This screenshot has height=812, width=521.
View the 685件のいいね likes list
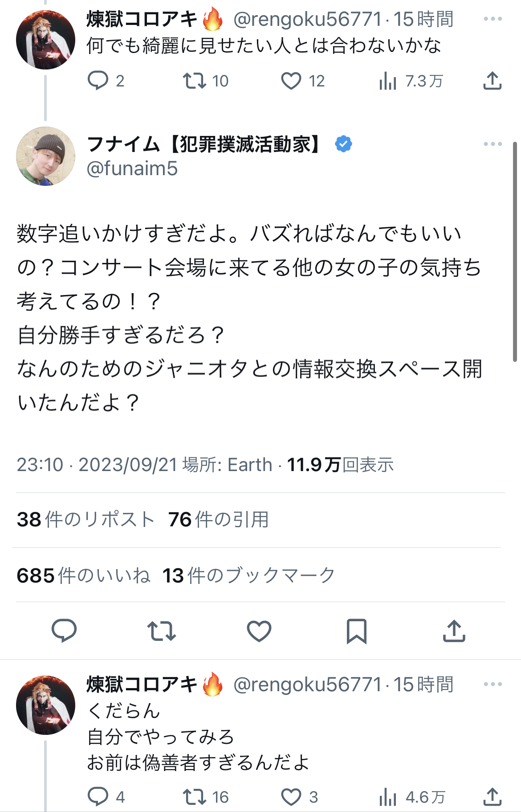84,575
